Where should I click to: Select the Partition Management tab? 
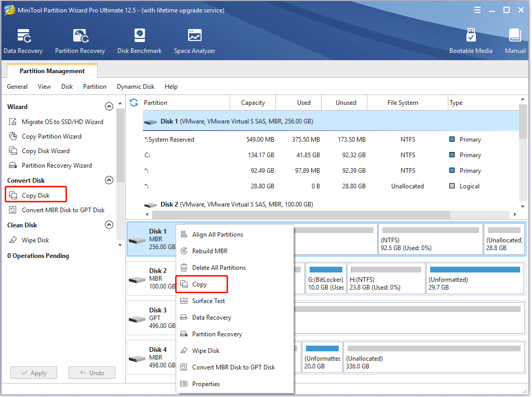(x=52, y=71)
